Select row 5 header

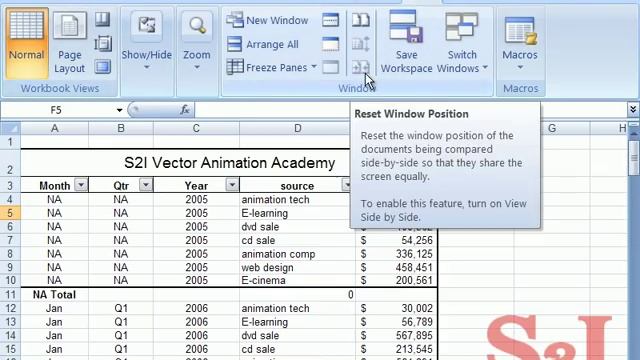[10, 213]
